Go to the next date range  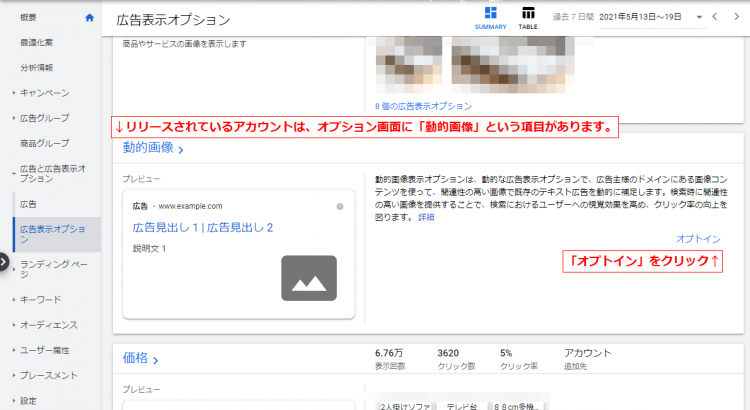(736, 17)
